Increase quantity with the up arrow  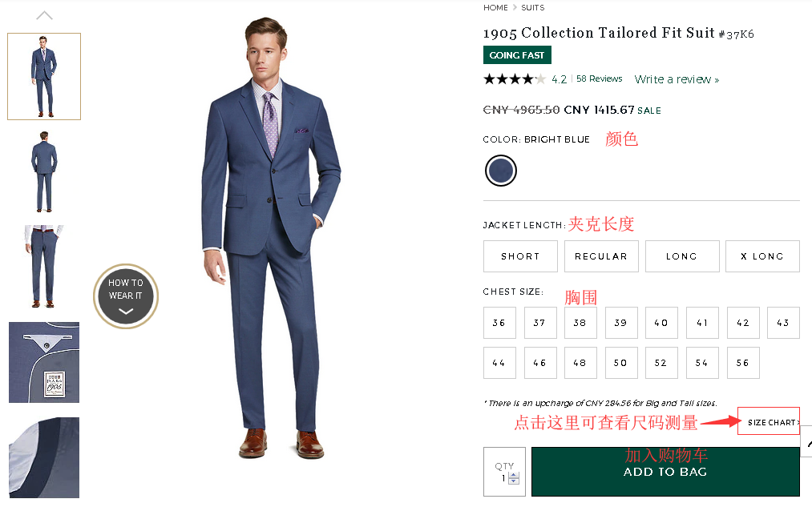[514, 476]
